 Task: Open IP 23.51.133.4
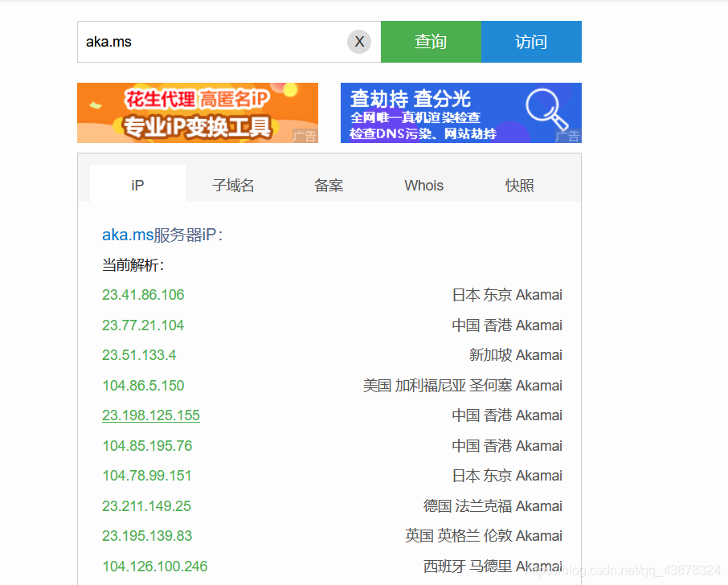[139, 355]
